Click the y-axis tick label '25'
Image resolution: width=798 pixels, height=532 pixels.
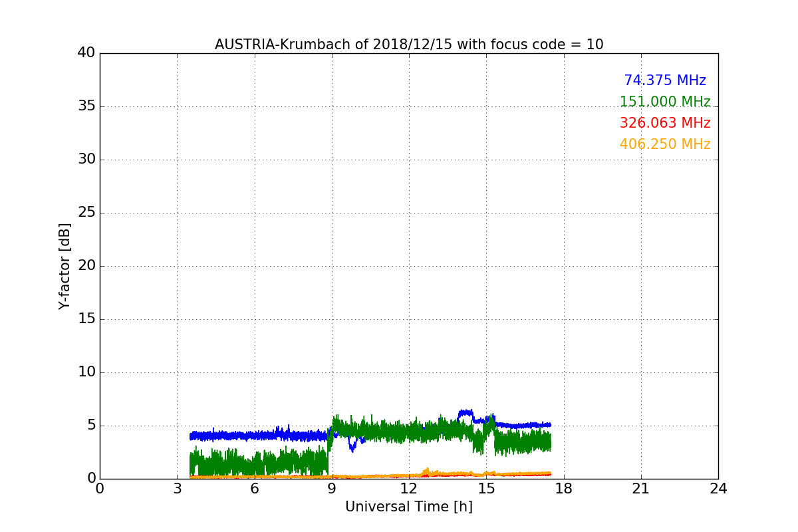pos(86,213)
